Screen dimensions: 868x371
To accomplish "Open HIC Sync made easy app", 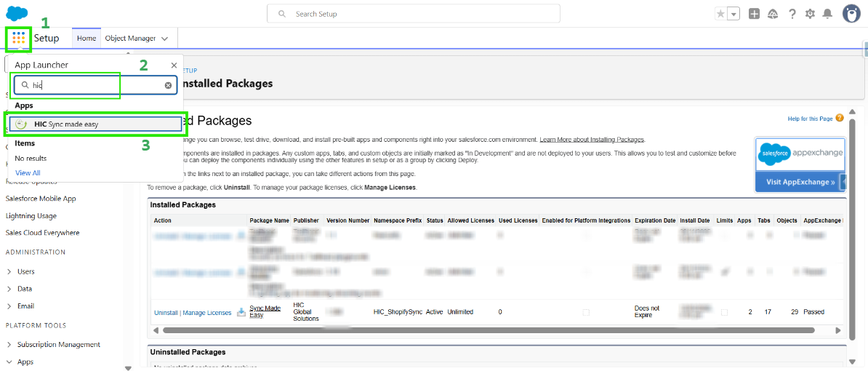I will tap(95, 124).
